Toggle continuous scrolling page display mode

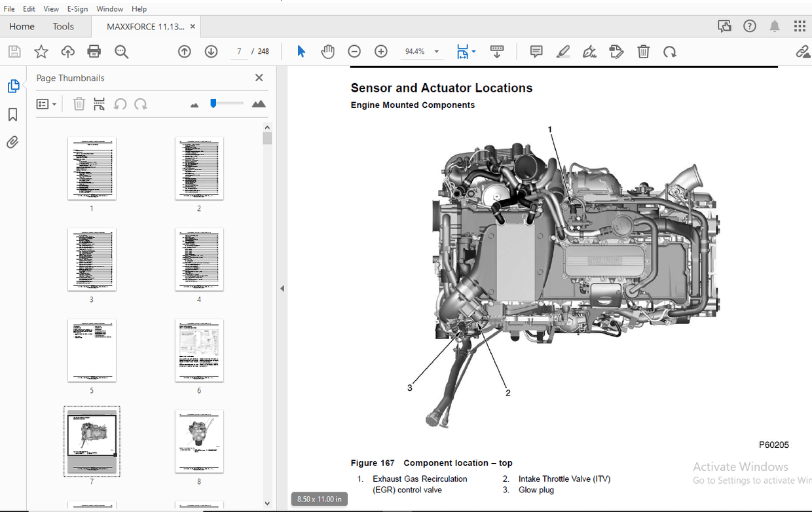pos(496,51)
